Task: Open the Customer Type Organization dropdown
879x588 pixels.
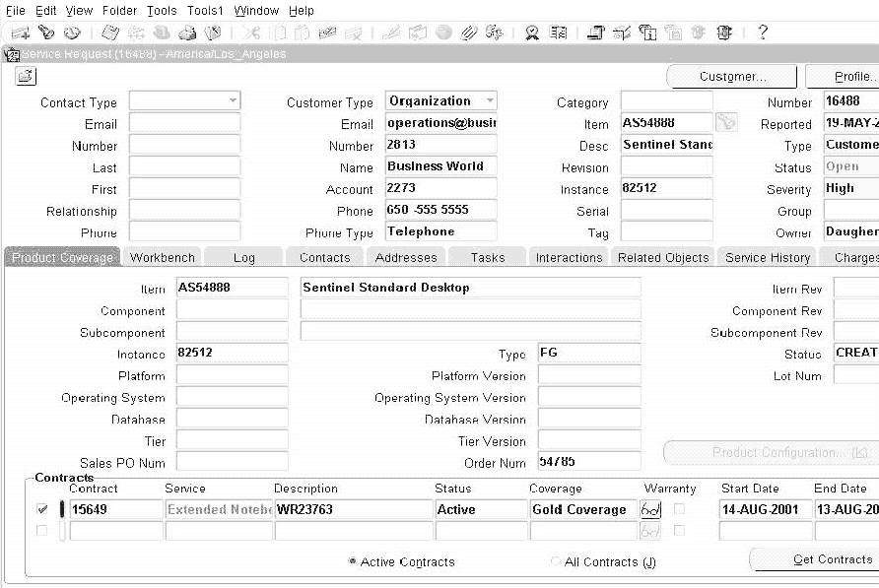Action: coord(490,100)
